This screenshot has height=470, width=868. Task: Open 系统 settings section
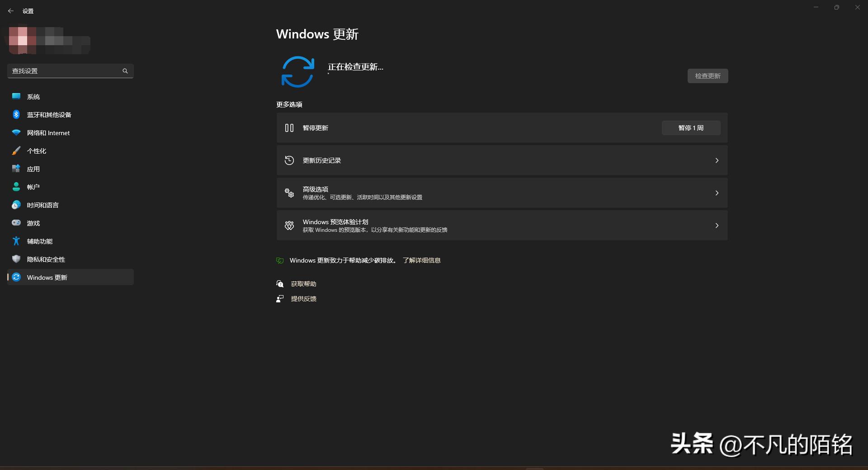[70, 96]
